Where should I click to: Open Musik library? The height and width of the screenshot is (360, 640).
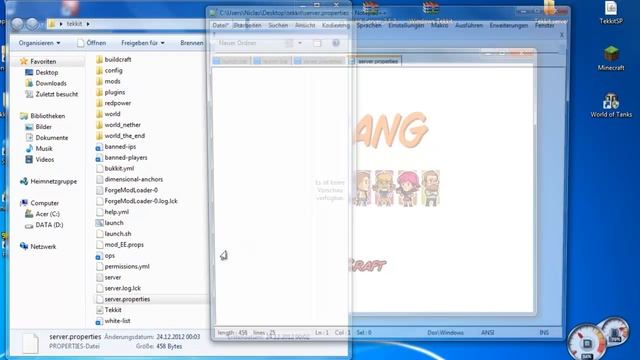pyautogui.click(x=39, y=149)
